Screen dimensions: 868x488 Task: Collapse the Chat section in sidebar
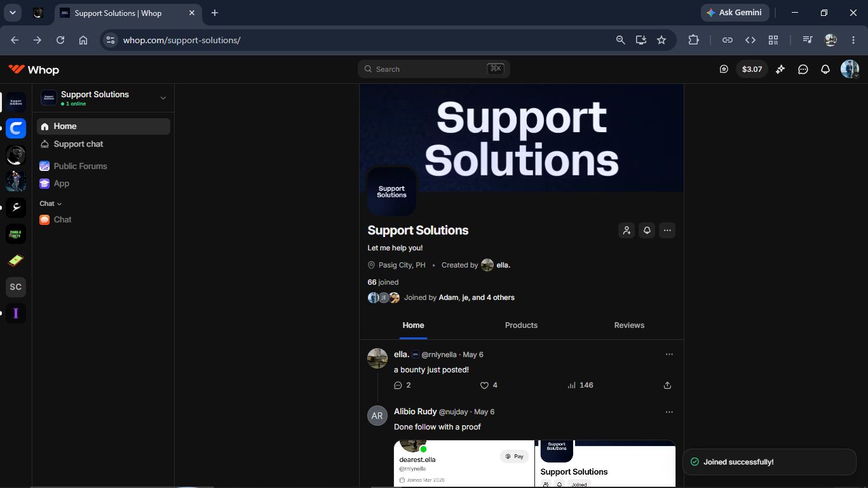[x=51, y=204]
